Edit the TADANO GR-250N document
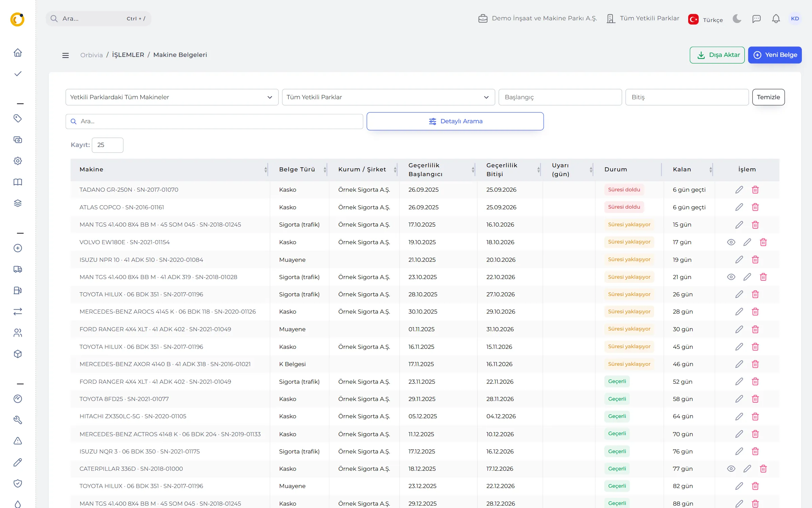The width and height of the screenshot is (812, 508). [739, 190]
